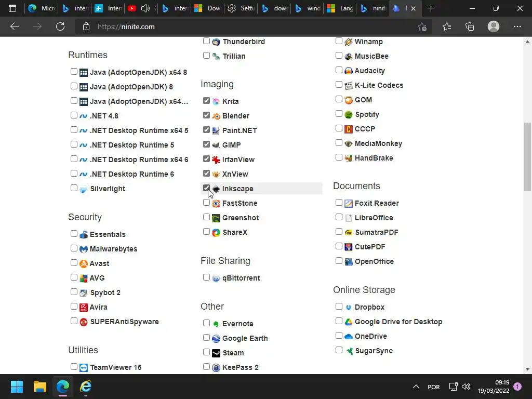Image resolution: width=532 pixels, height=399 pixels.
Task: Click the Steam icon
Action: pos(216,353)
